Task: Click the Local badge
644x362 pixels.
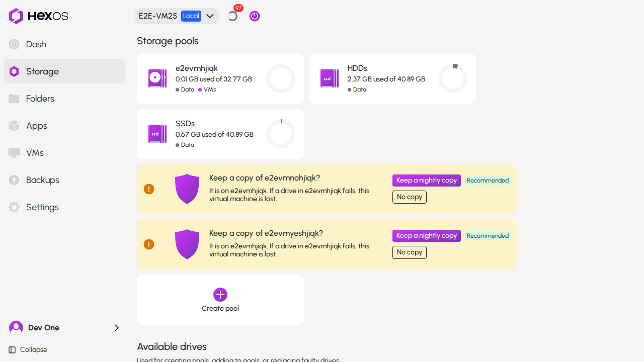Action: (x=191, y=16)
